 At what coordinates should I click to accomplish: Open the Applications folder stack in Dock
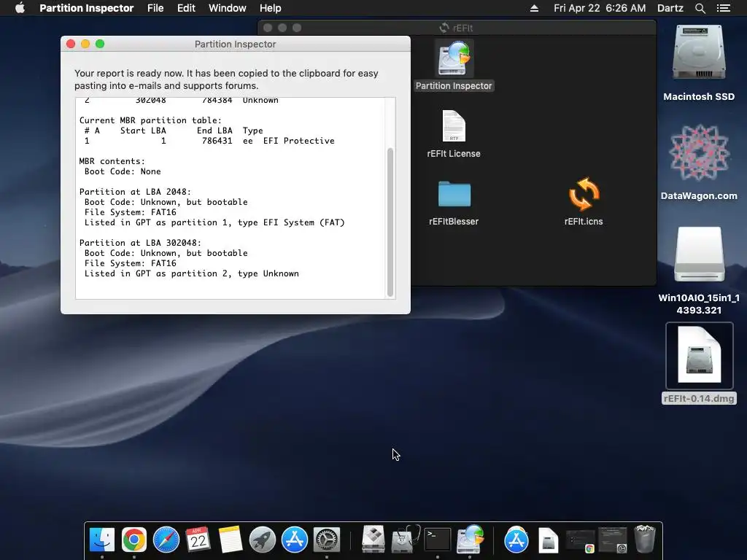(x=516, y=540)
